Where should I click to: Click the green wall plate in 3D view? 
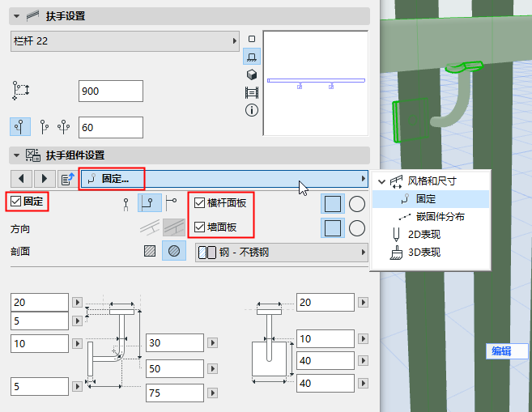(x=410, y=120)
